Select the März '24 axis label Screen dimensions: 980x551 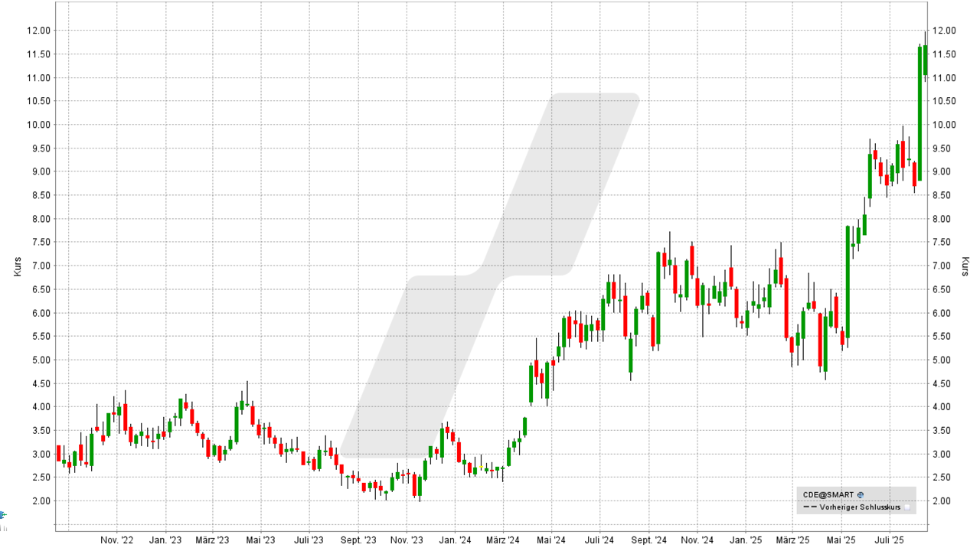[503, 540]
